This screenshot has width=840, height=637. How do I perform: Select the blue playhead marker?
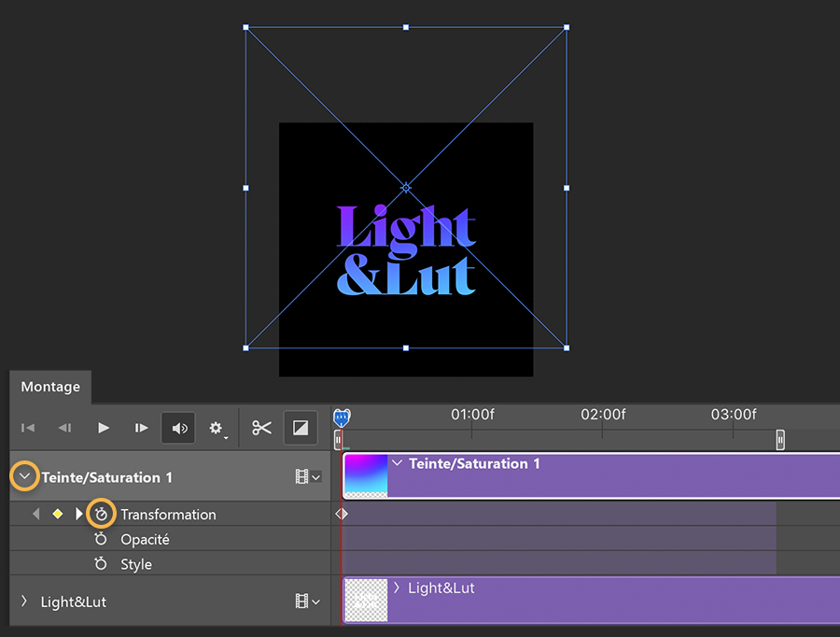342,418
